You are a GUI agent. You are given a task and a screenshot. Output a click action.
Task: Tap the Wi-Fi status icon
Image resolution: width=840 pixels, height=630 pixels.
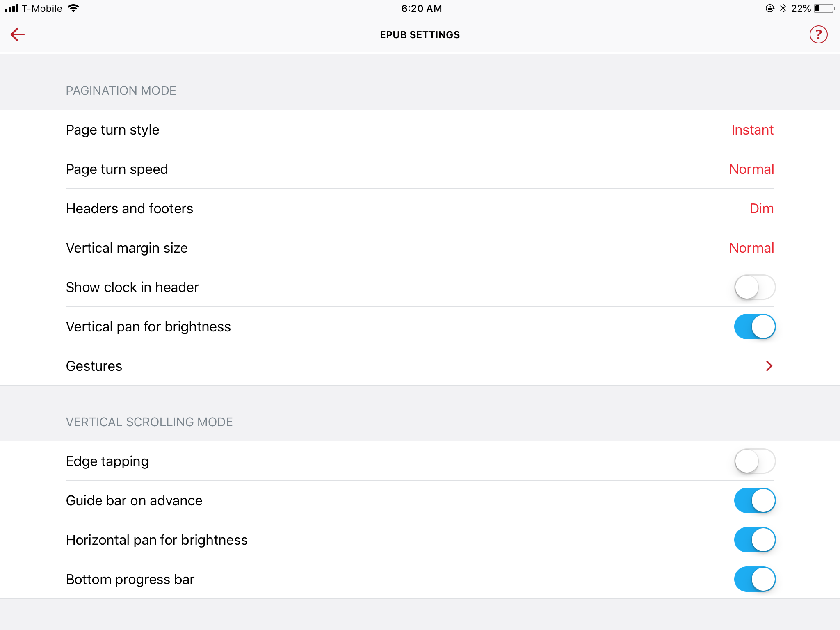(73, 8)
